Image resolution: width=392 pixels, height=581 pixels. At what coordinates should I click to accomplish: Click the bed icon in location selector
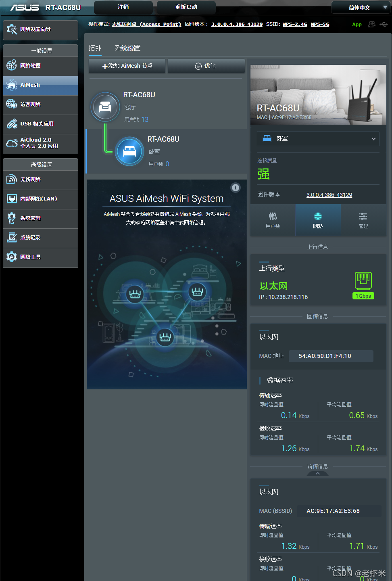[x=267, y=138]
